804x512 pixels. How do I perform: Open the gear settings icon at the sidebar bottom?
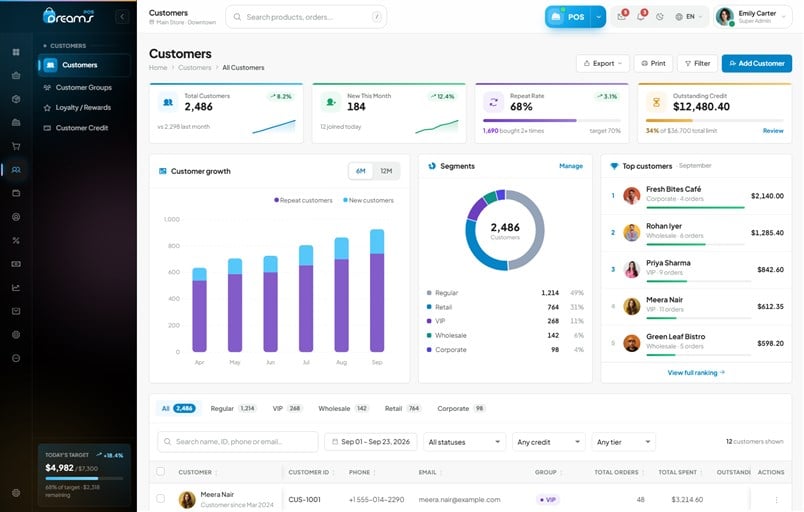coord(16,493)
